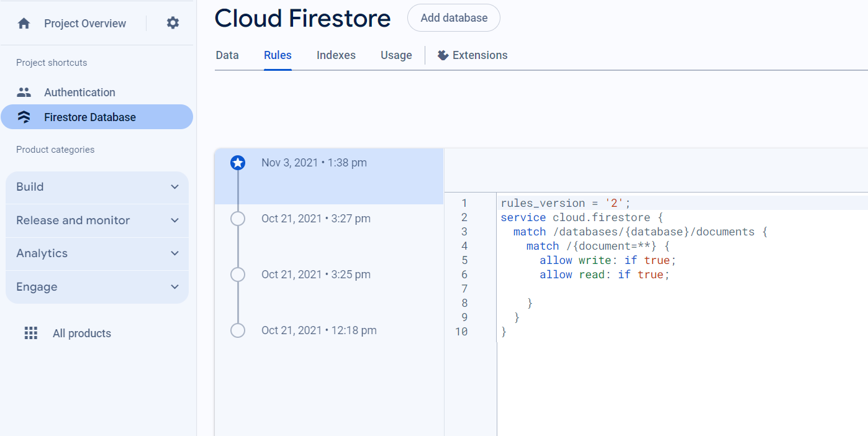The height and width of the screenshot is (436, 868).
Task: Click line number 7 in editor gutter
Action: tap(464, 289)
